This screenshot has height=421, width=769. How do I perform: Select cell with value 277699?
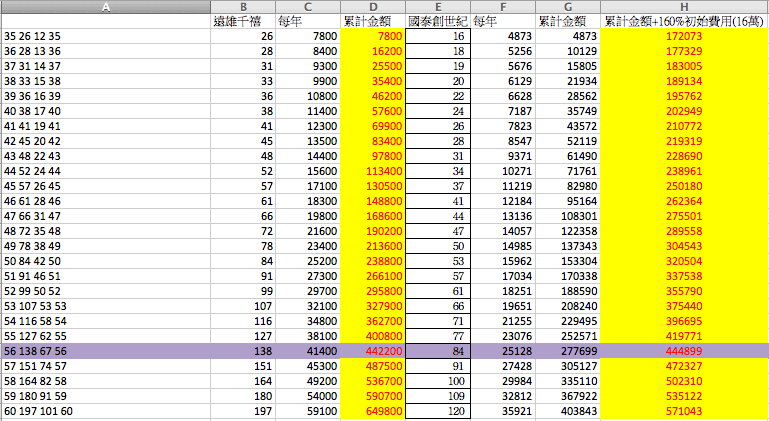pos(568,351)
